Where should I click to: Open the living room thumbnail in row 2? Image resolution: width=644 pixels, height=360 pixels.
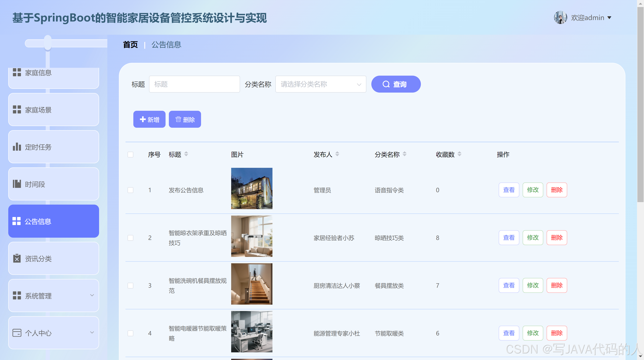pyautogui.click(x=252, y=236)
